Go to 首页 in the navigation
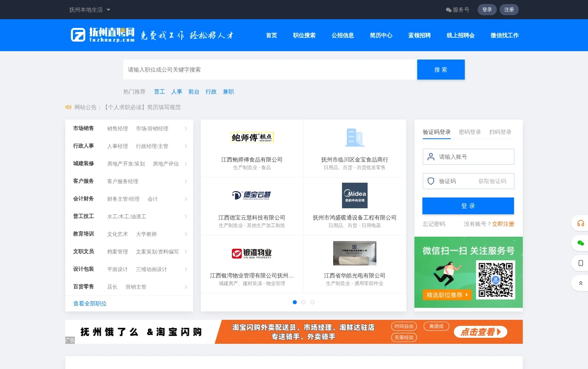The image size is (588, 369). coord(272,35)
